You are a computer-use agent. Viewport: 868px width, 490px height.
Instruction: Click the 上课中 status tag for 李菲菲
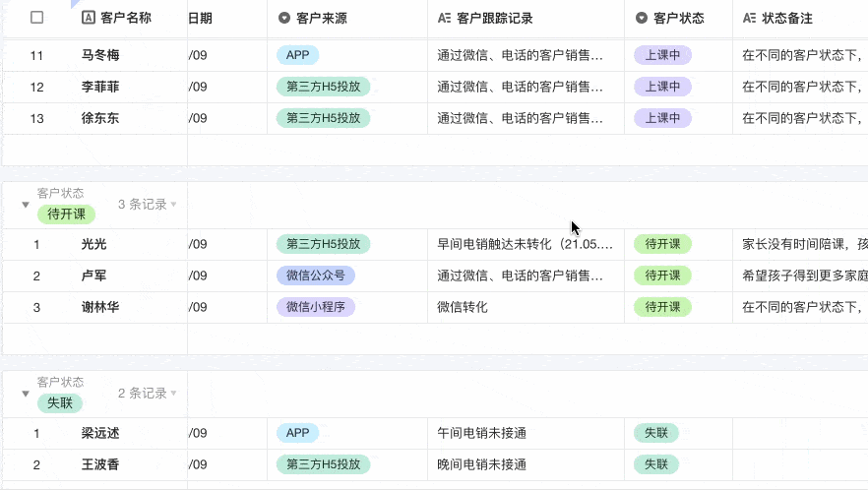[x=662, y=87]
